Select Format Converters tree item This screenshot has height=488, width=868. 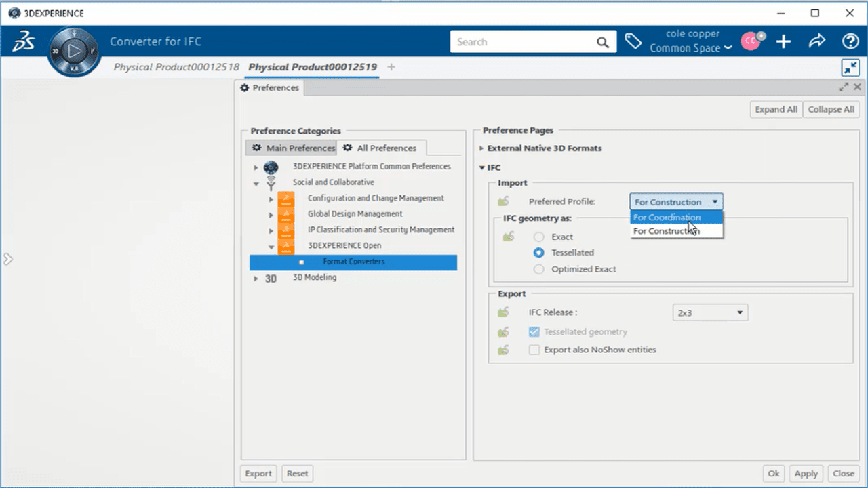click(x=353, y=262)
